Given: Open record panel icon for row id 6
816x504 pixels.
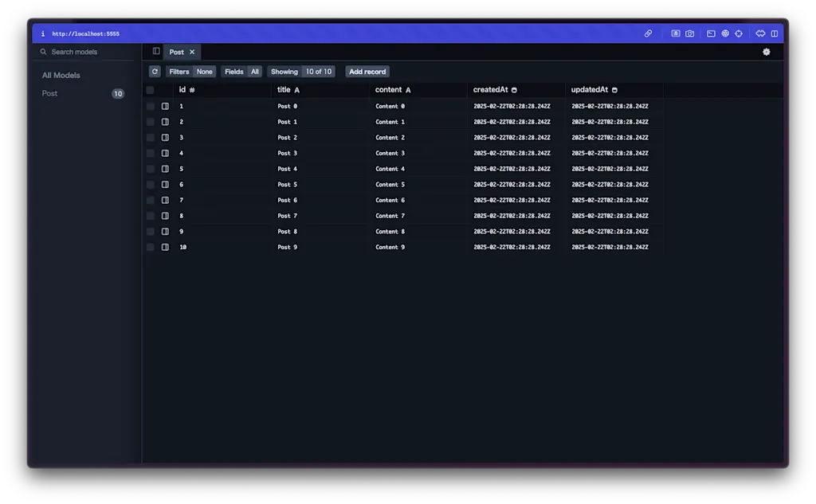Looking at the screenshot, I should (x=165, y=184).
